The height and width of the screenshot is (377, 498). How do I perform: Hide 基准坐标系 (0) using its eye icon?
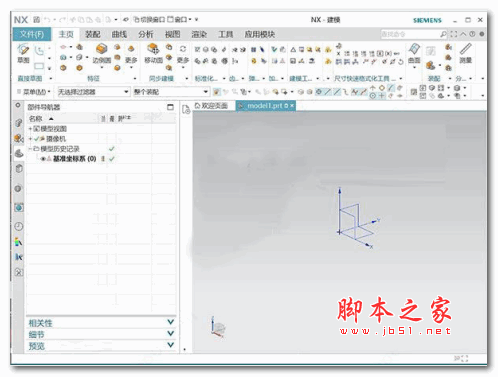(x=43, y=159)
